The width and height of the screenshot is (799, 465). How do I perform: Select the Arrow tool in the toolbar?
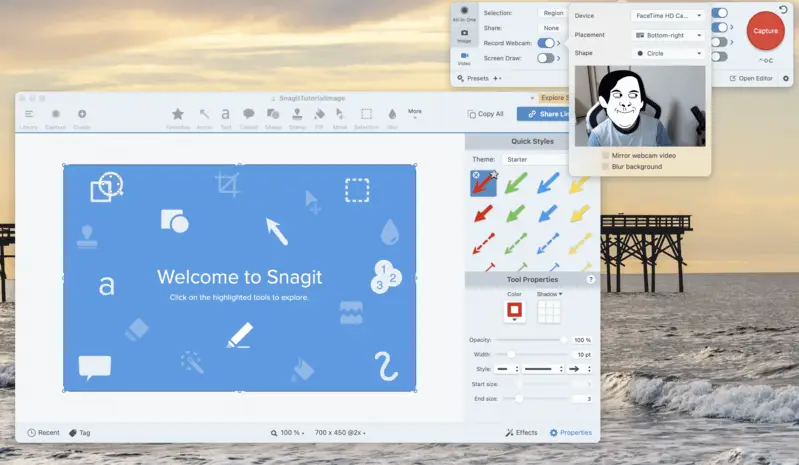pyautogui.click(x=204, y=118)
